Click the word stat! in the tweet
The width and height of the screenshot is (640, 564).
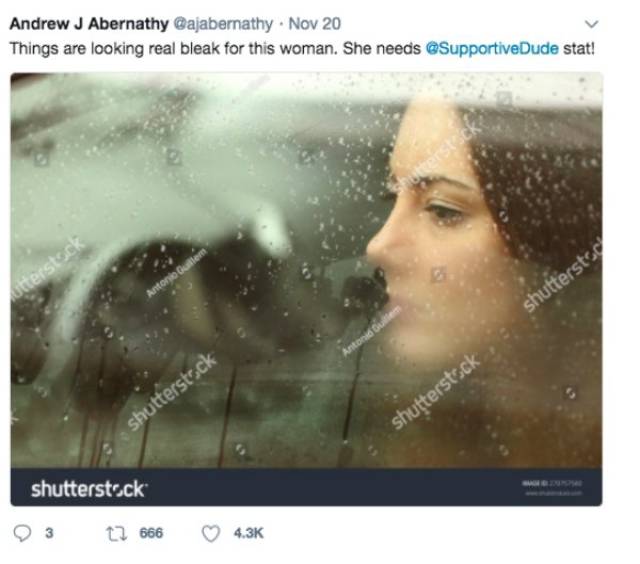[x=578, y=49]
